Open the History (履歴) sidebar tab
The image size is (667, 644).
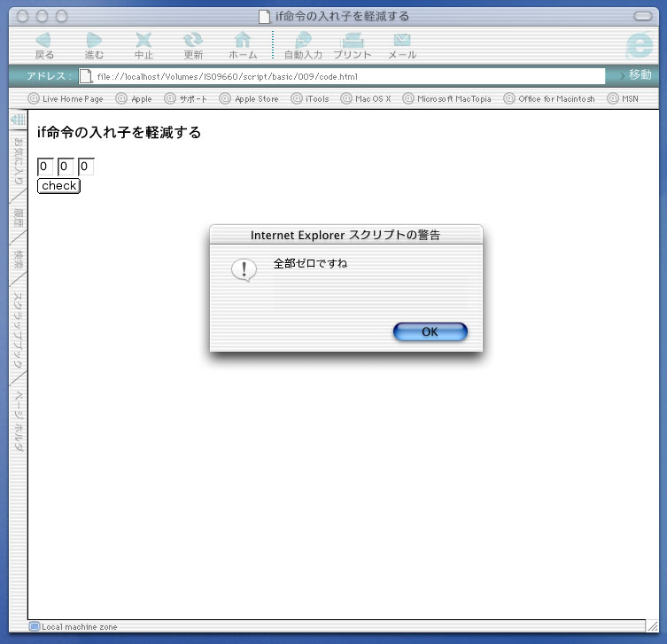tap(18, 219)
